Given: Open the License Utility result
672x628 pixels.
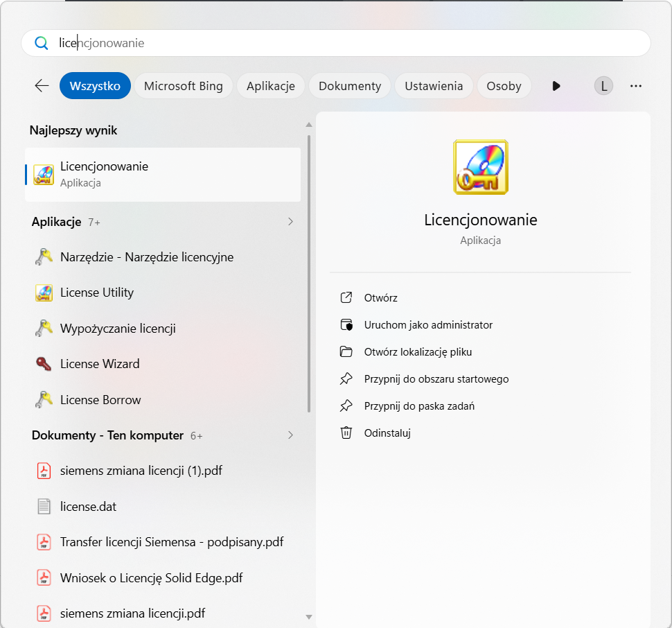Looking at the screenshot, I should click(x=163, y=293).
